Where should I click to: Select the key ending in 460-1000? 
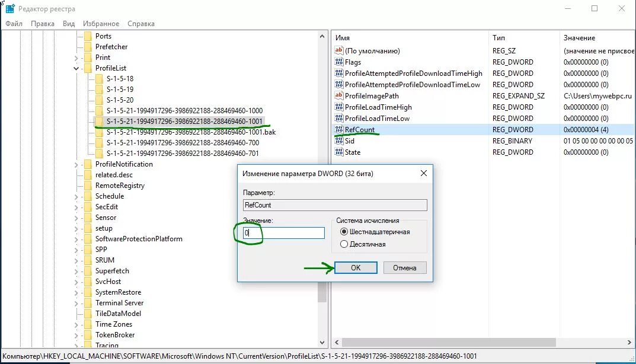tap(184, 110)
